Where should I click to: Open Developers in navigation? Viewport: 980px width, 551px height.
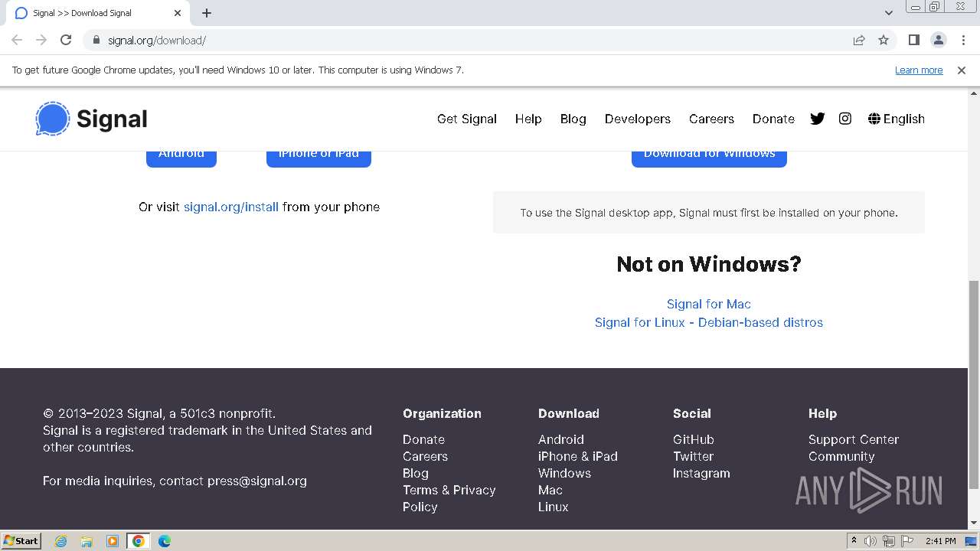638,119
